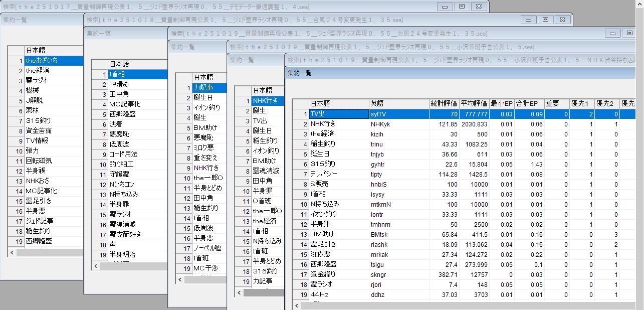Select the テレパシー row in front table

tap(338, 174)
